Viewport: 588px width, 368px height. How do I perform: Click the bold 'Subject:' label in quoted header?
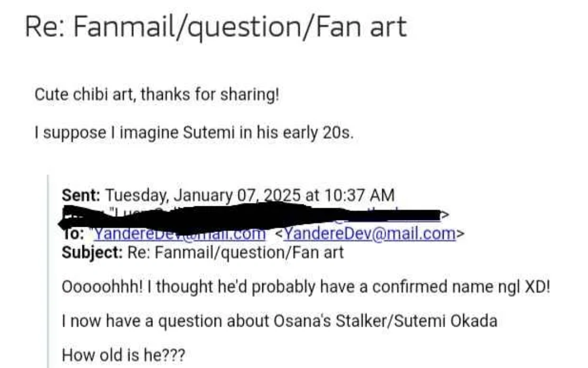pos(92,252)
